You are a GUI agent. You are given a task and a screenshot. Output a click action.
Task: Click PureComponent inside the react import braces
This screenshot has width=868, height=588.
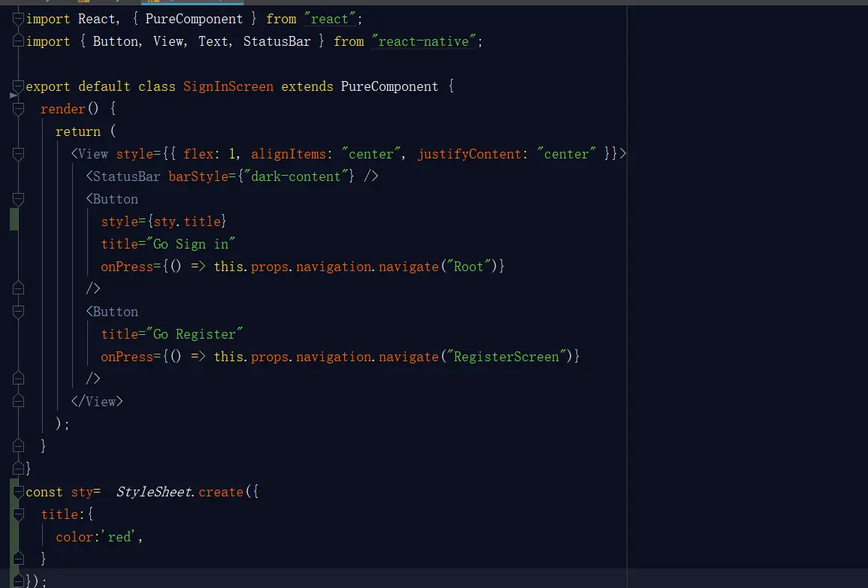194,19
